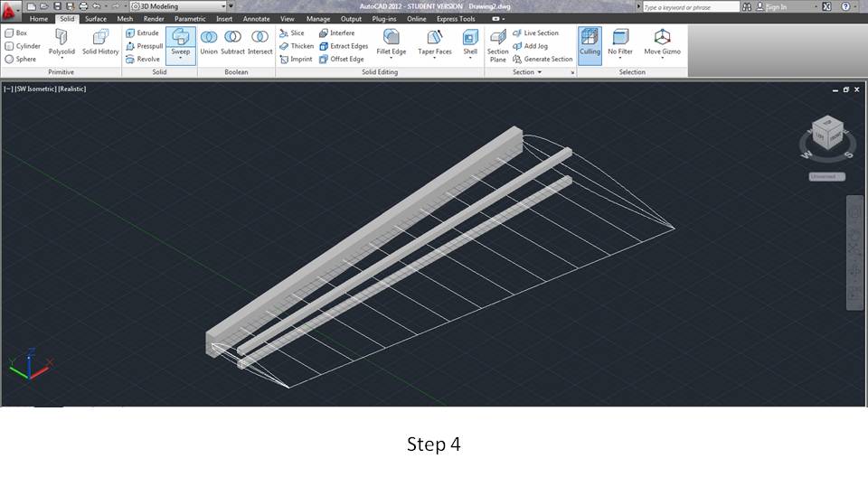
Task: Open the Exchange X icon in title bar
Action: pos(826,6)
